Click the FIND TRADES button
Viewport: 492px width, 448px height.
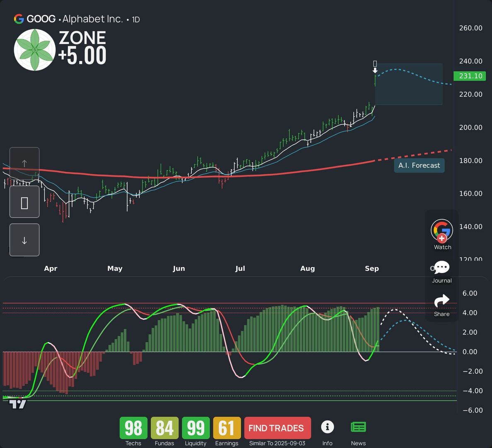277,428
